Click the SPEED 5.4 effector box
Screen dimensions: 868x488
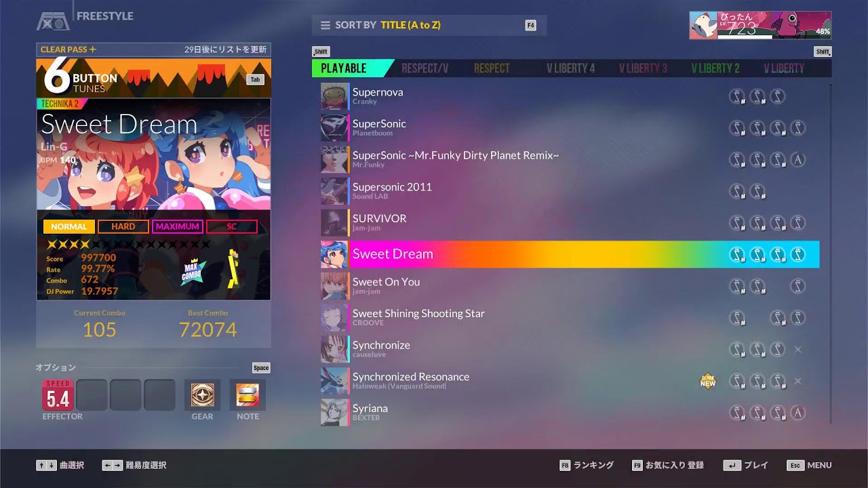(x=58, y=395)
